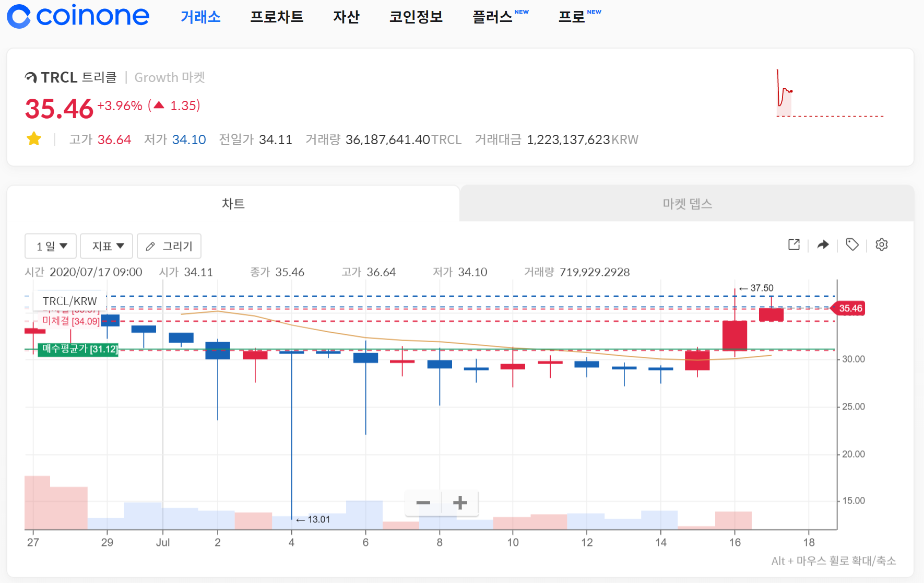Toggle the yellow favorite star for TRCL

pos(34,139)
